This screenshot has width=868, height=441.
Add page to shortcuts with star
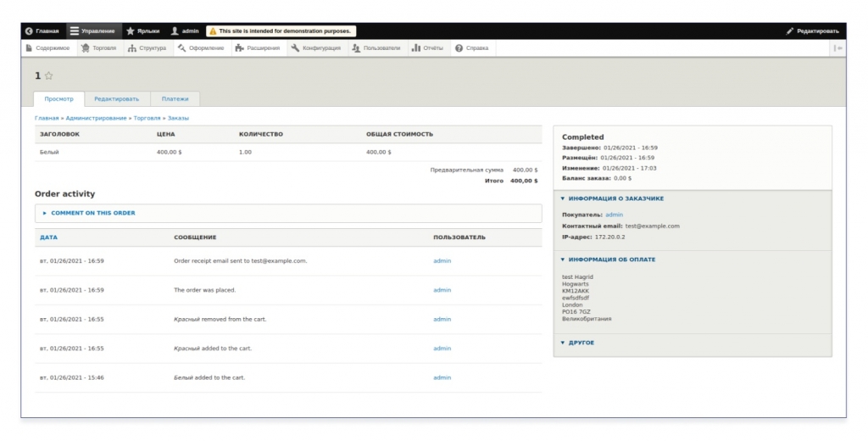(48, 75)
